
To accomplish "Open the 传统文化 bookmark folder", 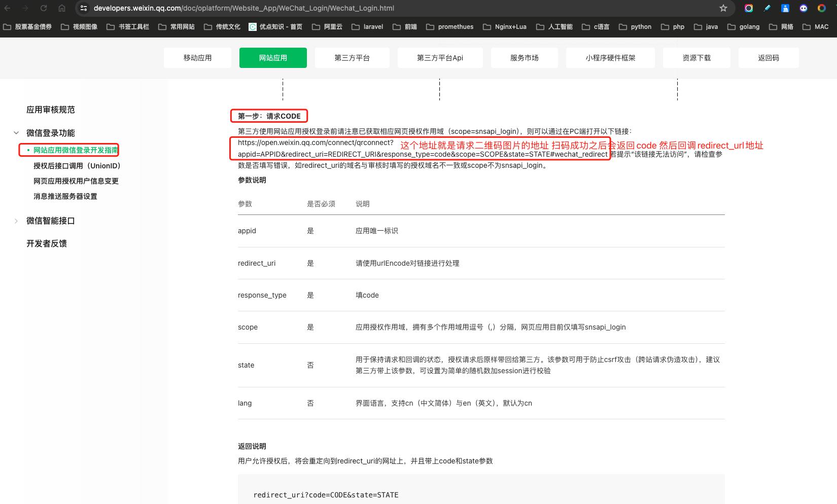I will 222,27.
